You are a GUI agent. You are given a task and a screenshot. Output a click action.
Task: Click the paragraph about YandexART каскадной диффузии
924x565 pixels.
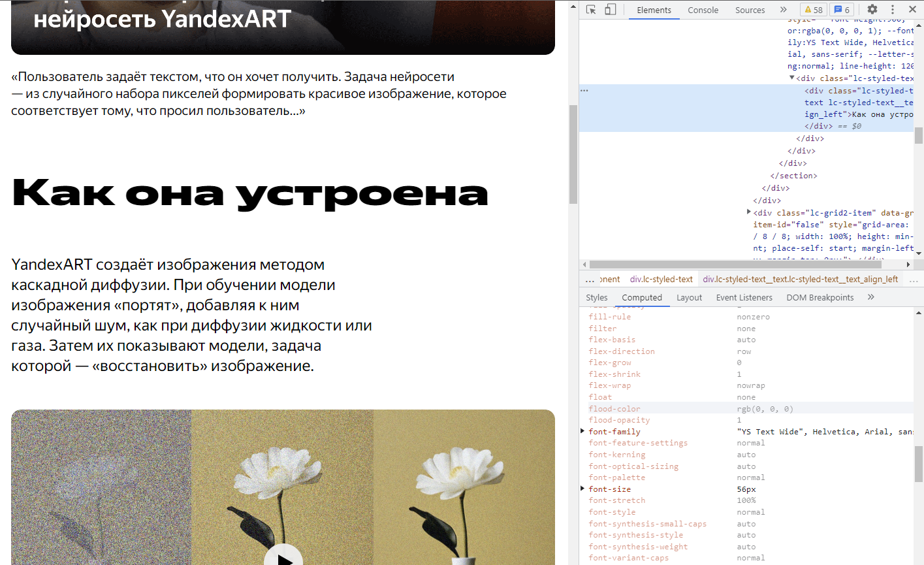192,315
